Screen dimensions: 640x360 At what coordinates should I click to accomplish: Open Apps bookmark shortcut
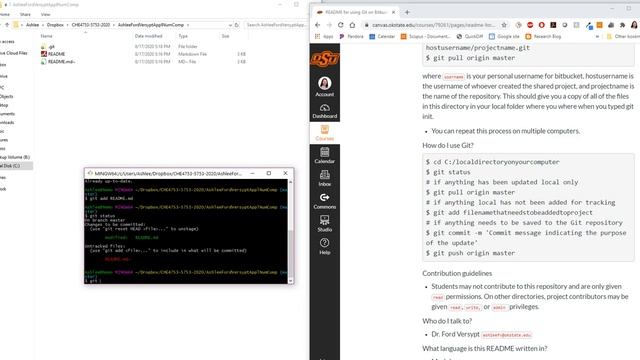coord(324,36)
